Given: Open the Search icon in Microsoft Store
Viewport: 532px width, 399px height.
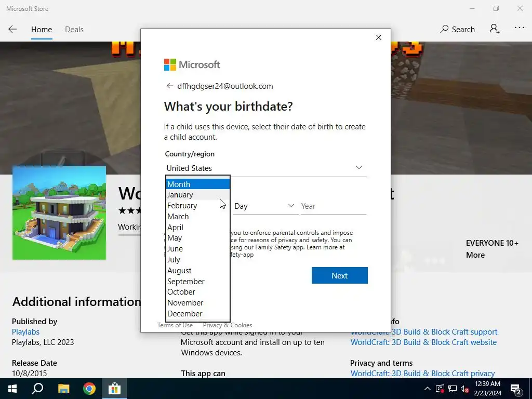Looking at the screenshot, I should coord(457,29).
